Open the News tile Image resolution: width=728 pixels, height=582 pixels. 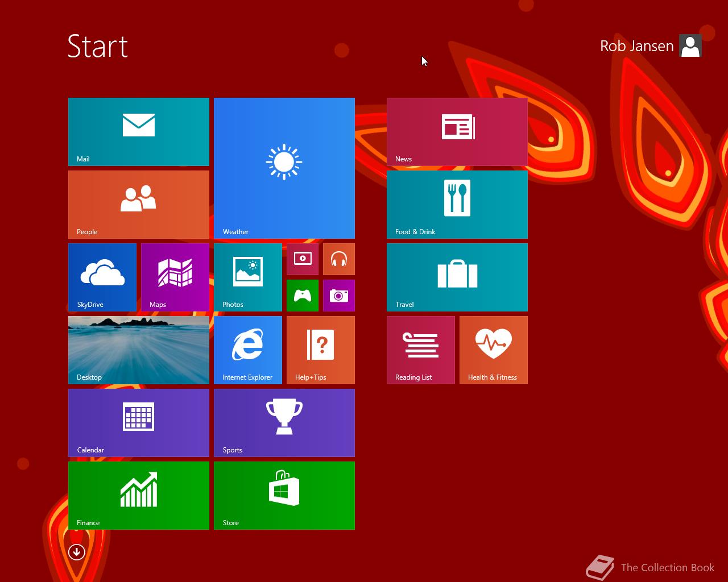[x=457, y=132]
